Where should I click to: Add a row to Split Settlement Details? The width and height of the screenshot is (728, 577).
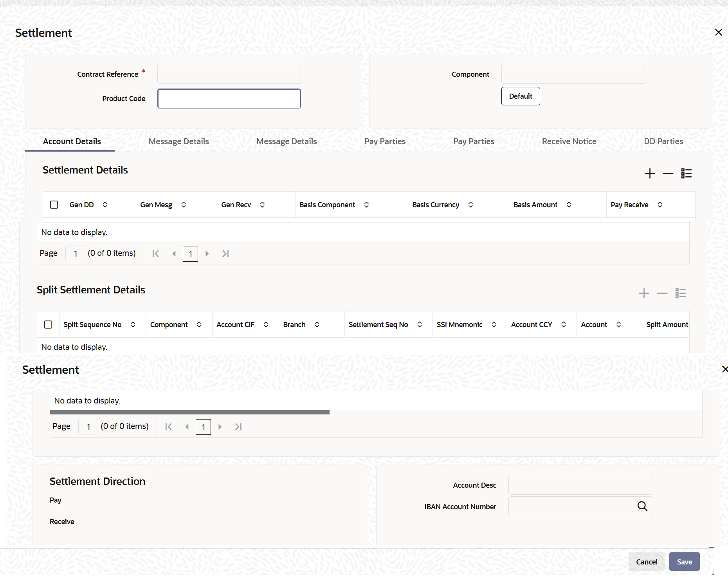click(x=644, y=293)
